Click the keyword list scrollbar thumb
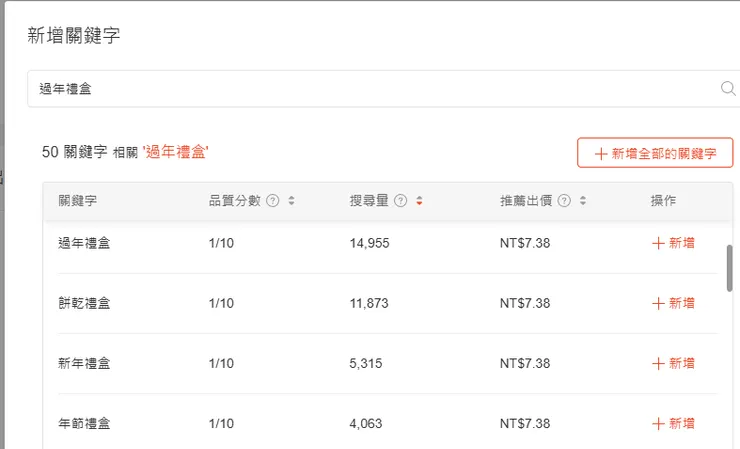The width and height of the screenshot is (740, 449). pyautogui.click(x=730, y=267)
